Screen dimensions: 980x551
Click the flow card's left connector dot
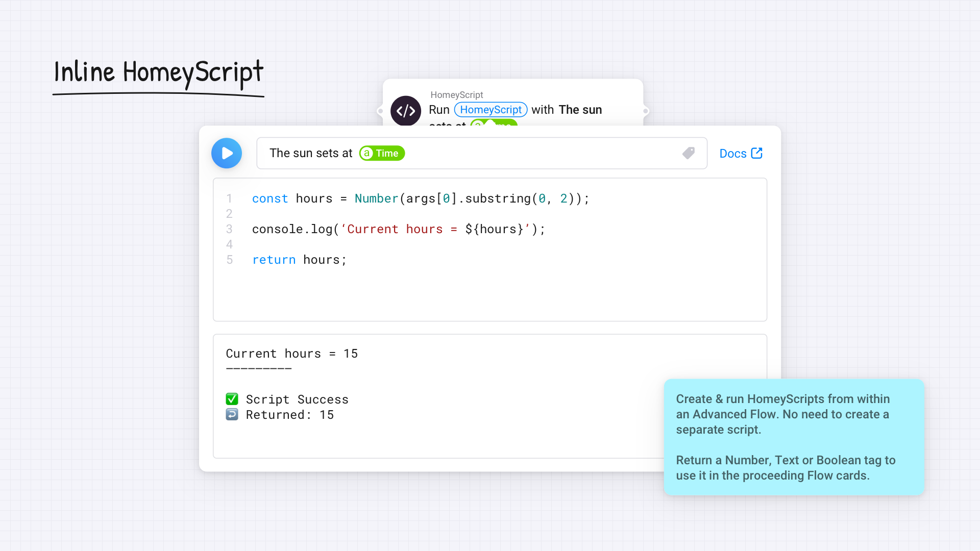point(380,111)
